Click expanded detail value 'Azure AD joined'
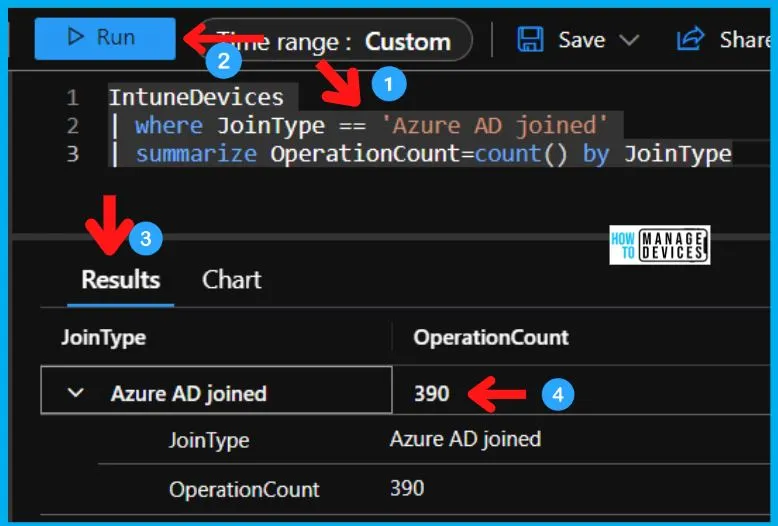This screenshot has height=526, width=778. click(465, 439)
